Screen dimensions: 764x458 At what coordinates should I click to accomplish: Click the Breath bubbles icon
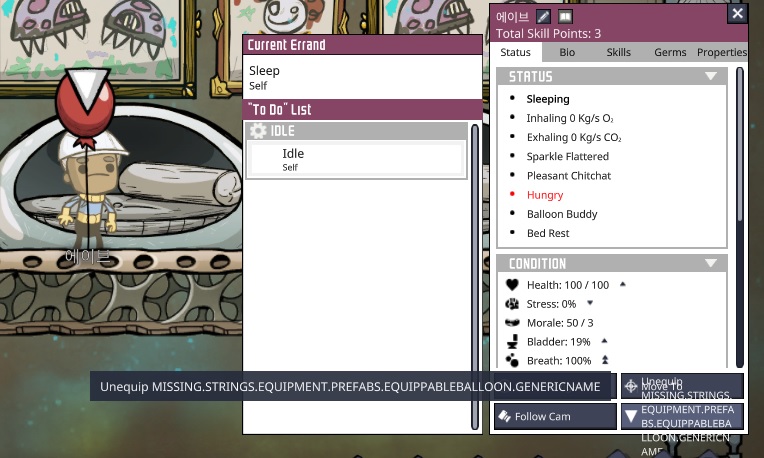point(512,361)
